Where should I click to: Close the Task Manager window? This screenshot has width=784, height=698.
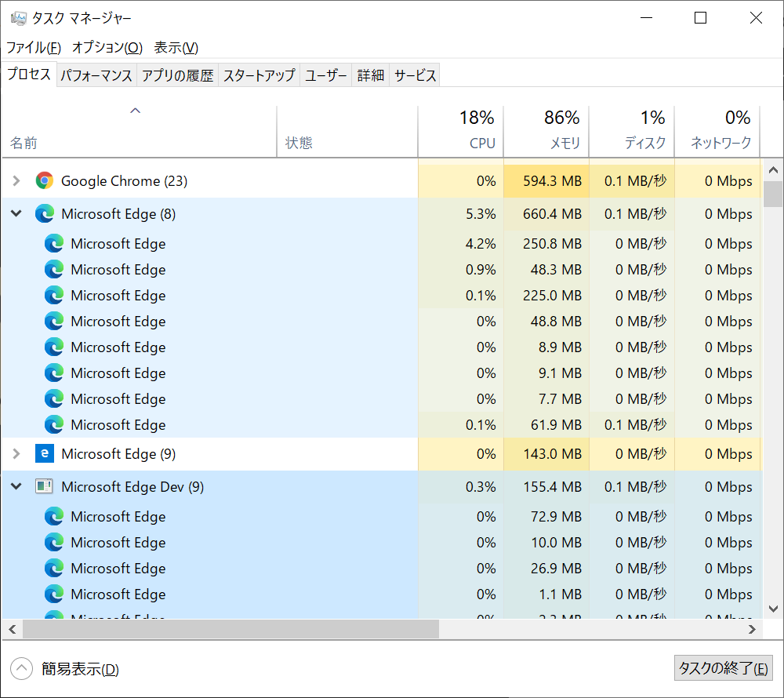[x=756, y=18]
